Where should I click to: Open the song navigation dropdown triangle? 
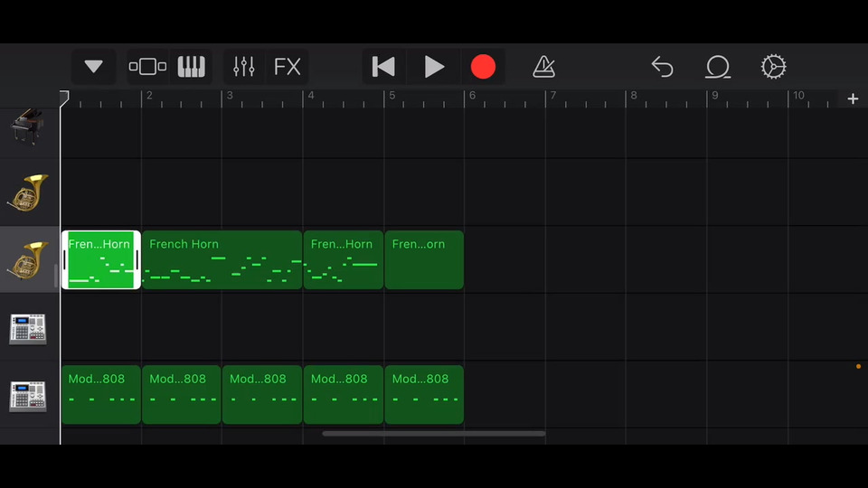click(x=93, y=67)
